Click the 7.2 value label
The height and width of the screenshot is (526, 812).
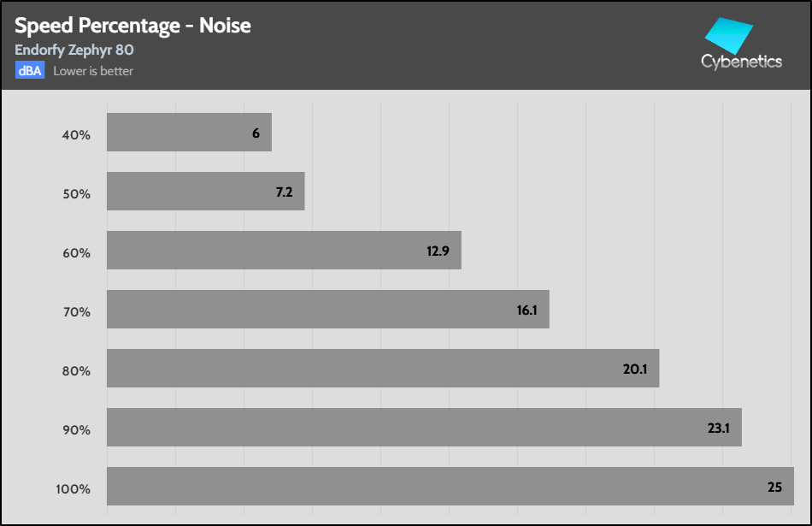pyautogui.click(x=284, y=192)
